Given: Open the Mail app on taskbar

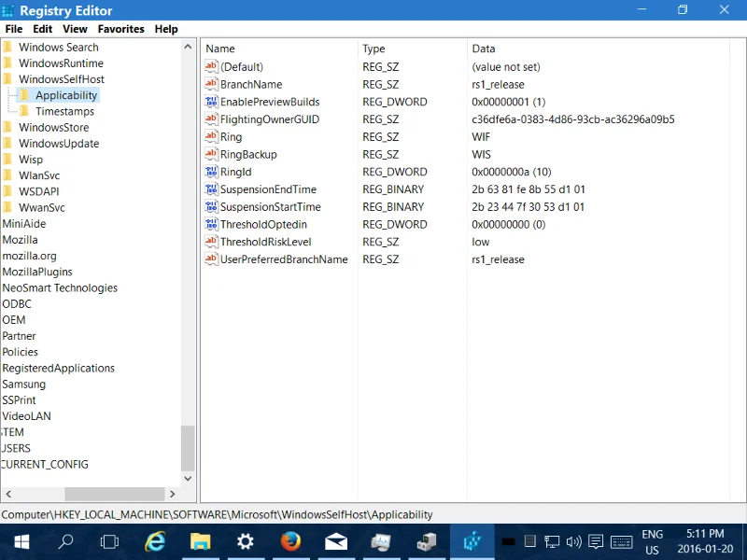Looking at the screenshot, I should (336, 541).
